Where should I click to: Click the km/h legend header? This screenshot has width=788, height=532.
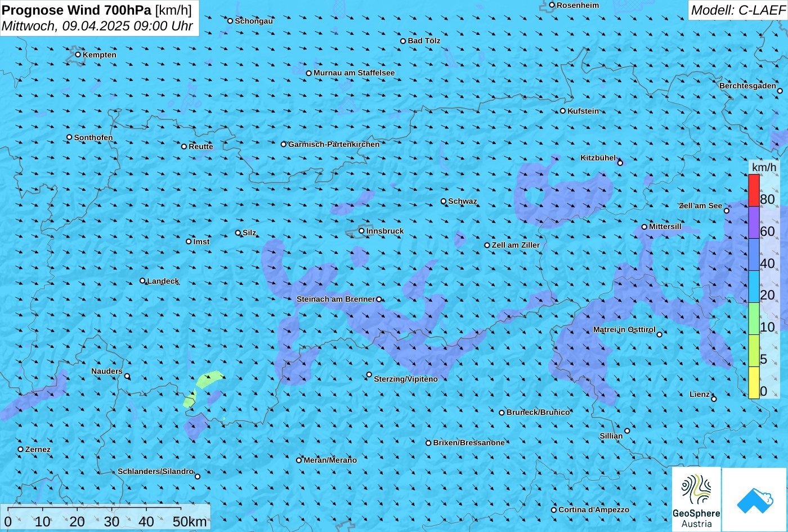coord(764,167)
